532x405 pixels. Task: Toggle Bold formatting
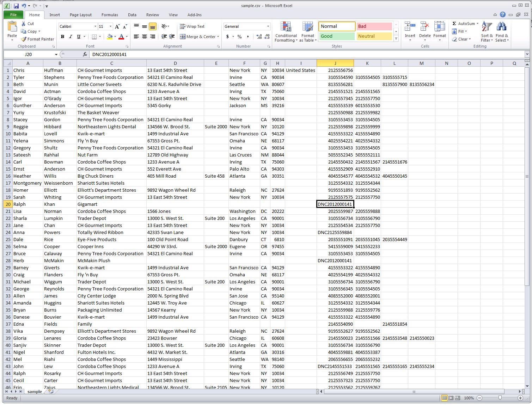coord(62,37)
